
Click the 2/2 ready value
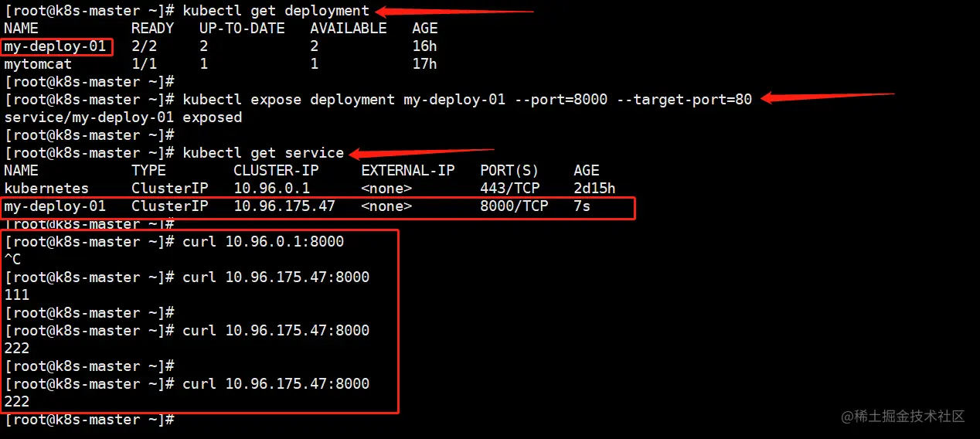(144, 46)
